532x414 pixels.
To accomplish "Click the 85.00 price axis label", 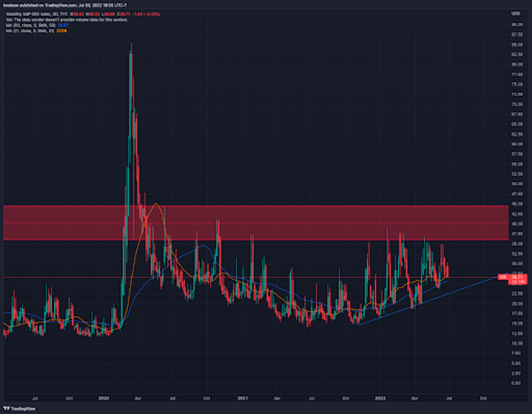I will [517, 45].
